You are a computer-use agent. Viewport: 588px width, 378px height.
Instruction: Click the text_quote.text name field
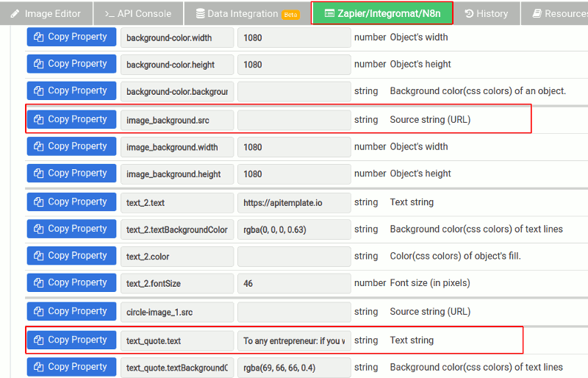tap(177, 340)
